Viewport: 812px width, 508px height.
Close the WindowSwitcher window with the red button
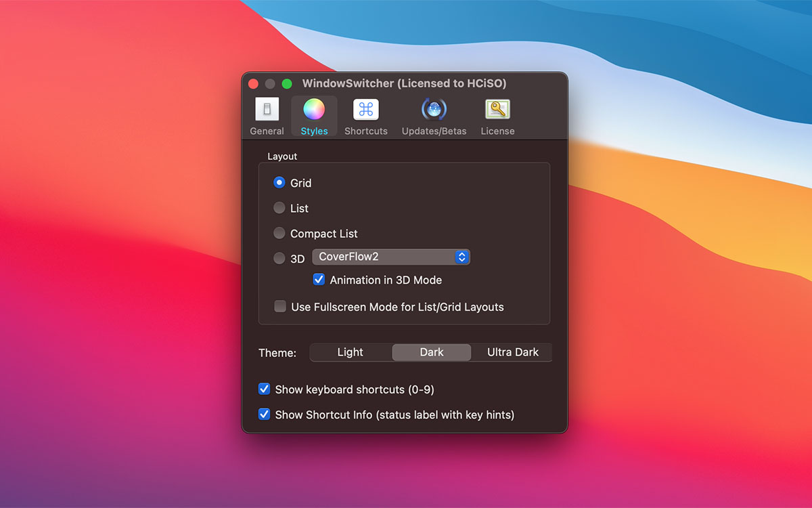[x=253, y=84]
